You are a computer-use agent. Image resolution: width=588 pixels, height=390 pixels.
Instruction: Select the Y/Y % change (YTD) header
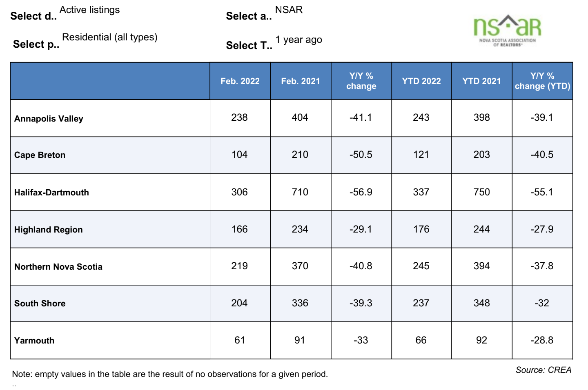(x=542, y=81)
